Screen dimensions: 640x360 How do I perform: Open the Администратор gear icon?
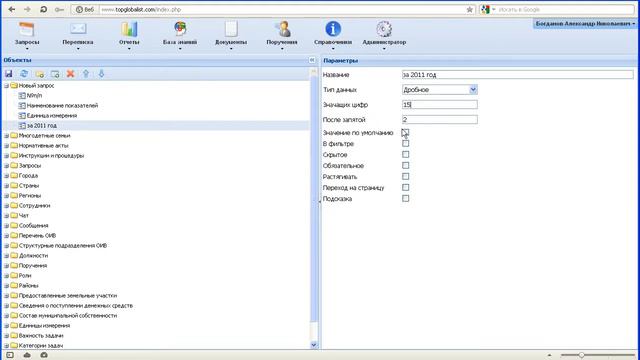tap(384, 29)
